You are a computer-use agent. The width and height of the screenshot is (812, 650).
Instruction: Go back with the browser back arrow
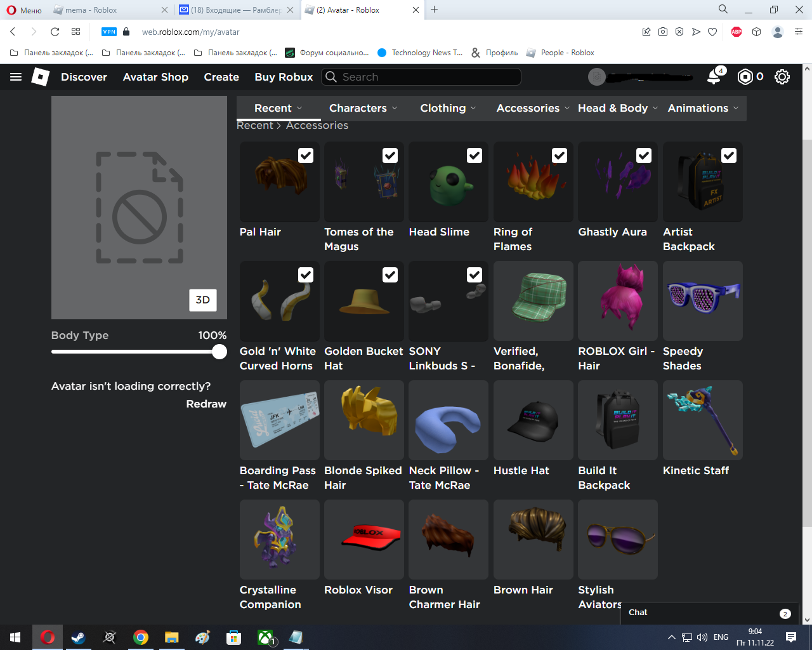pos(13,32)
